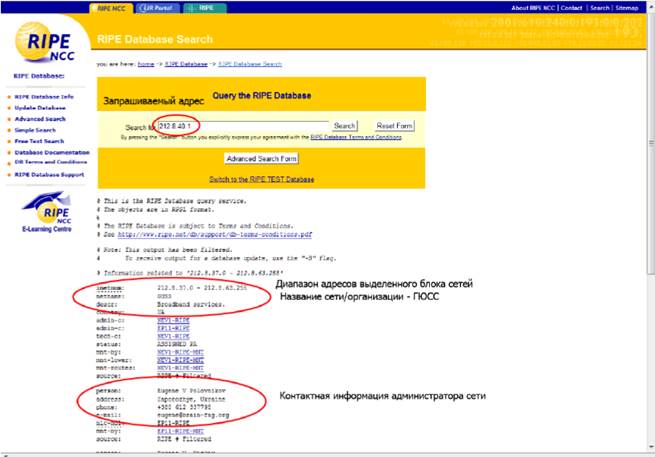Click the RIPE NCC globe logo
The width and height of the screenshot is (655, 457).
coord(45,42)
